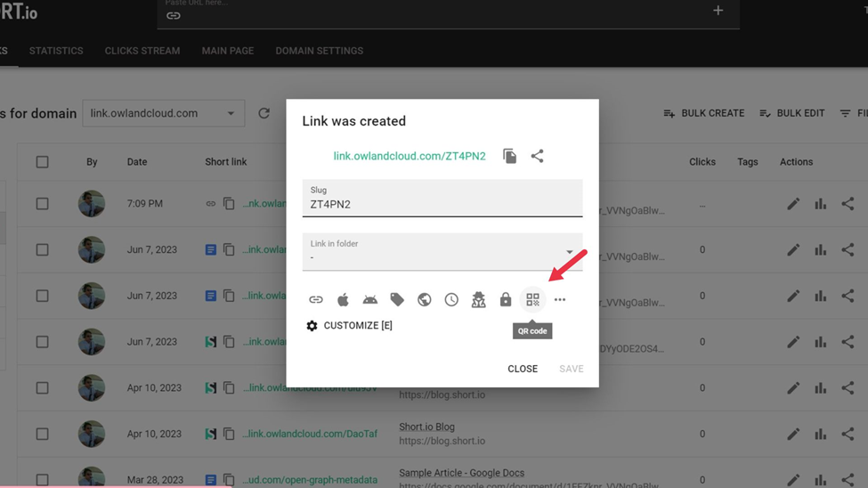The width and height of the screenshot is (868, 488).
Task: Open the QR code option
Action: pyautogui.click(x=532, y=300)
